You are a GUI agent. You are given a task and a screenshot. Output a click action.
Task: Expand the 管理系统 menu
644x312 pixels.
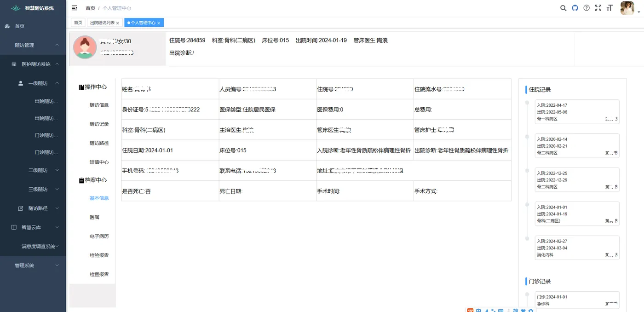point(33,265)
